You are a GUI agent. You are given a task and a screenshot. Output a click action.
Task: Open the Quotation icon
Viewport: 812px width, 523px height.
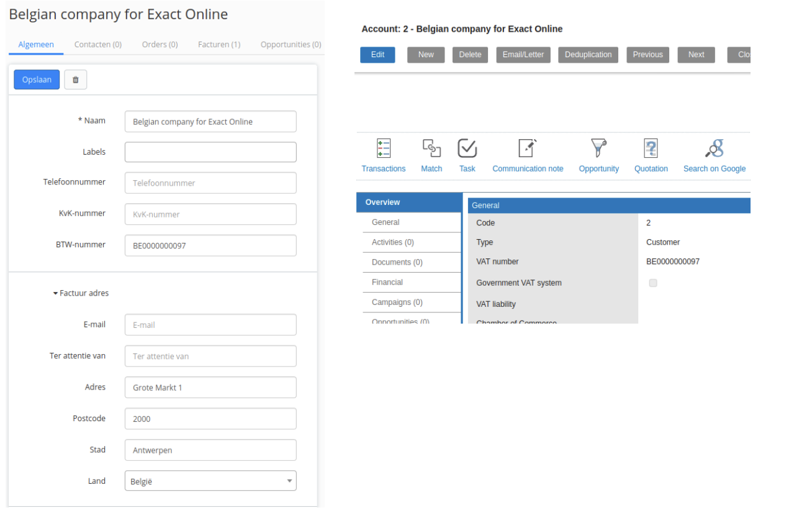pyautogui.click(x=651, y=148)
